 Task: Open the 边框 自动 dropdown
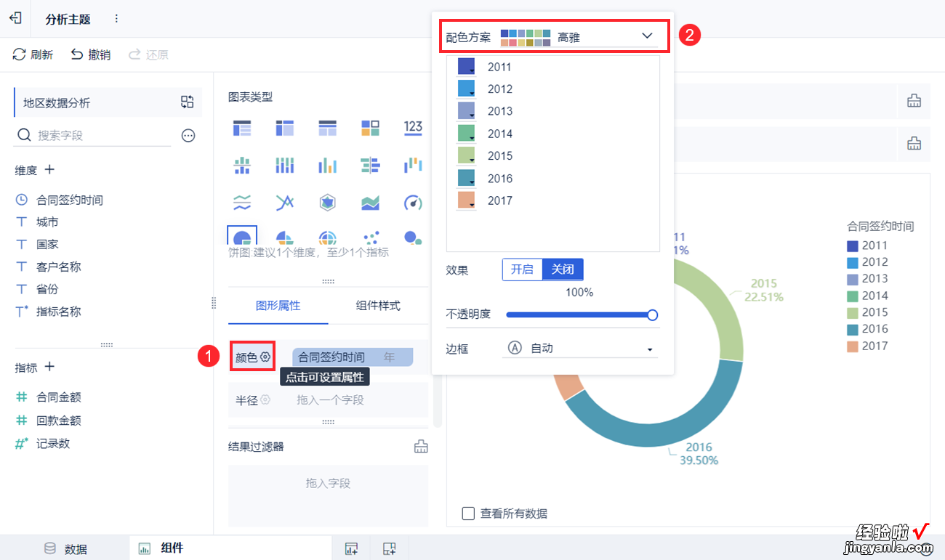(580, 349)
